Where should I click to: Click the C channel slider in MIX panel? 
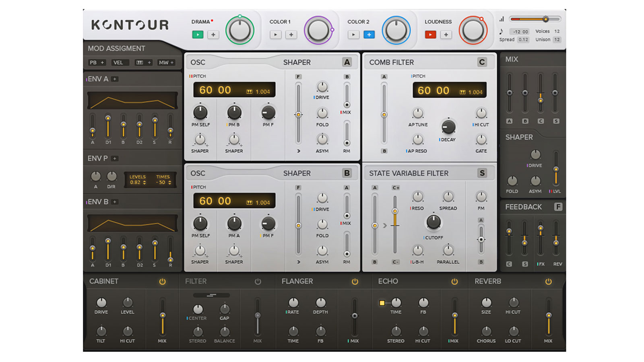[541, 93]
